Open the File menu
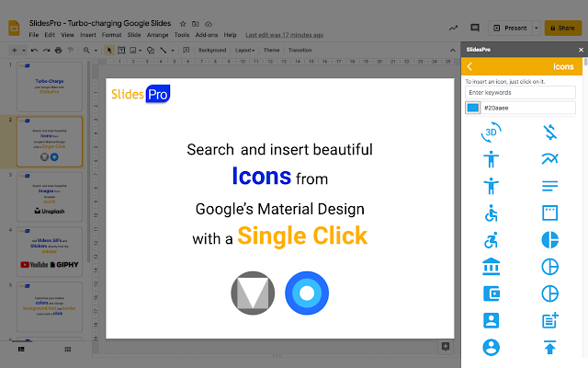588x368 pixels. (34, 35)
